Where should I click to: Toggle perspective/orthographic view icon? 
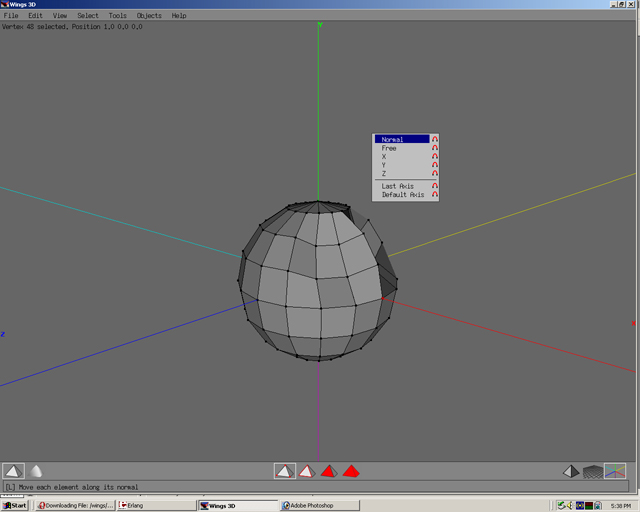[x=570, y=471]
